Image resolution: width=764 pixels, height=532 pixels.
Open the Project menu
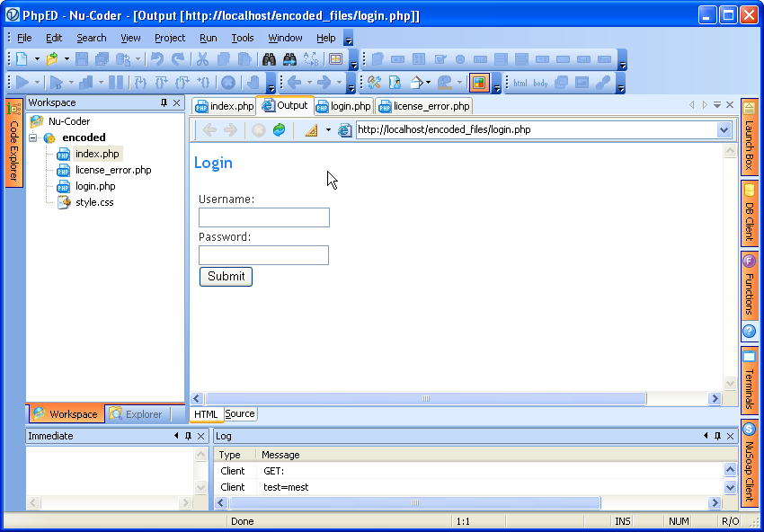169,38
